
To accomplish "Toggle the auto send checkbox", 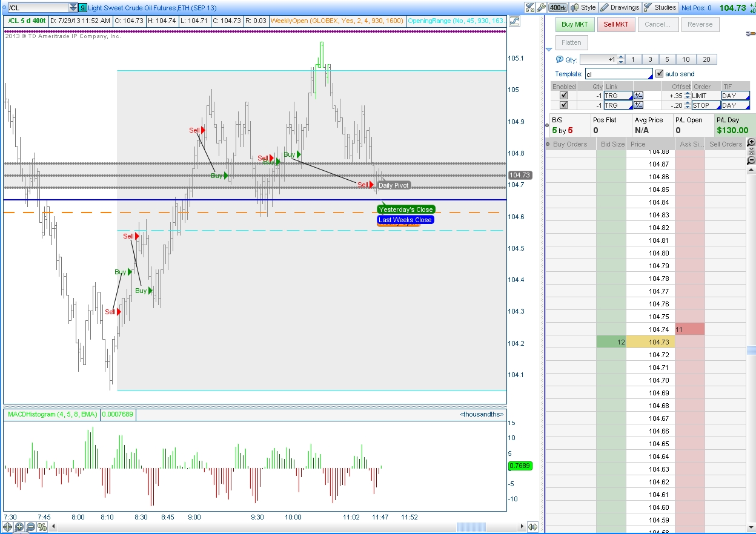I will coord(660,74).
